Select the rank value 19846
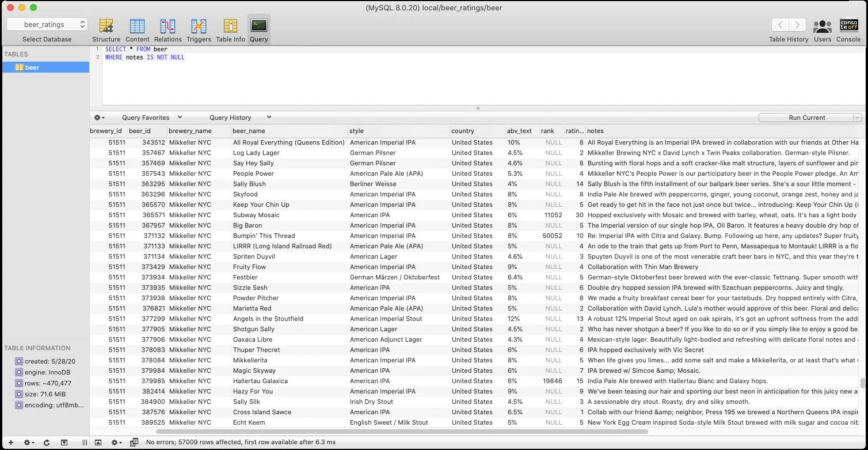 (x=551, y=381)
